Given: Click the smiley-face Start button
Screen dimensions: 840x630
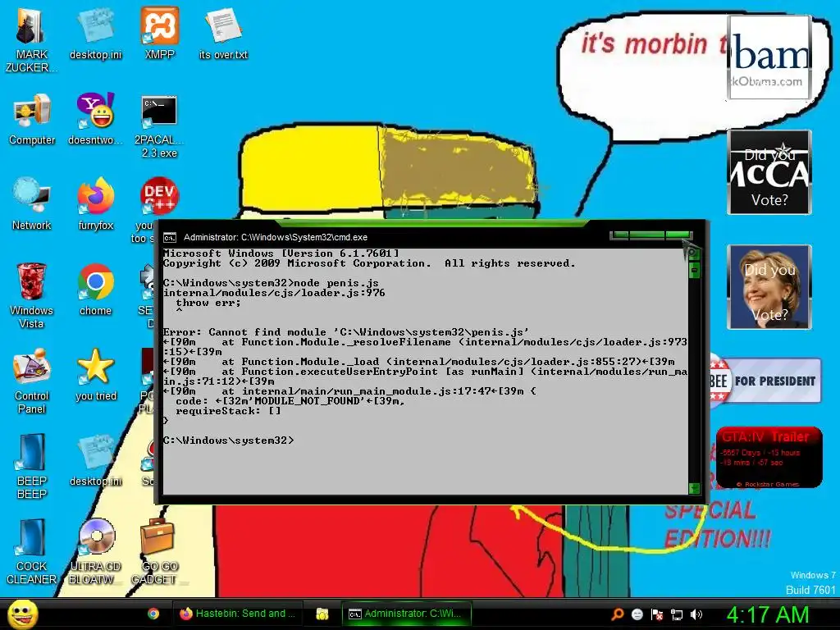Looking at the screenshot, I should pyautogui.click(x=22, y=614).
